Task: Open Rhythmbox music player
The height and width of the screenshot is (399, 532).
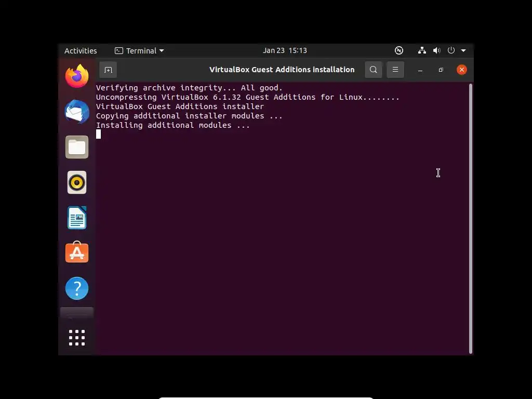Action: pos(77,182)
